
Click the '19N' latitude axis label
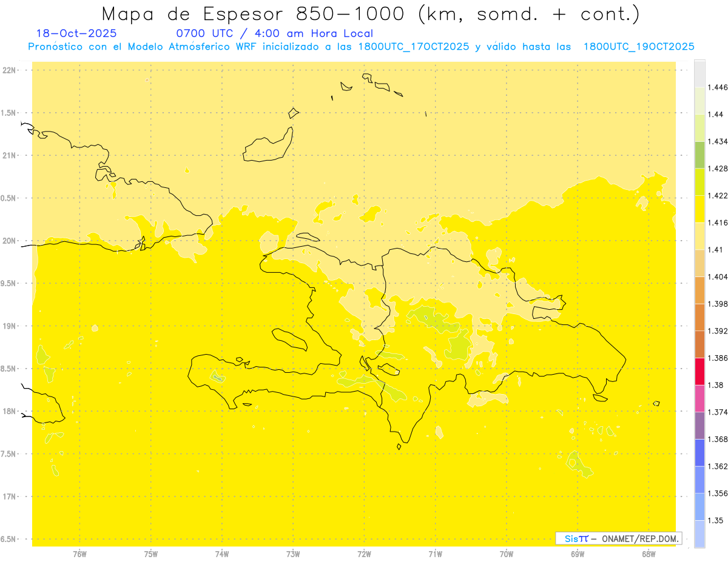tap(9, 326)
